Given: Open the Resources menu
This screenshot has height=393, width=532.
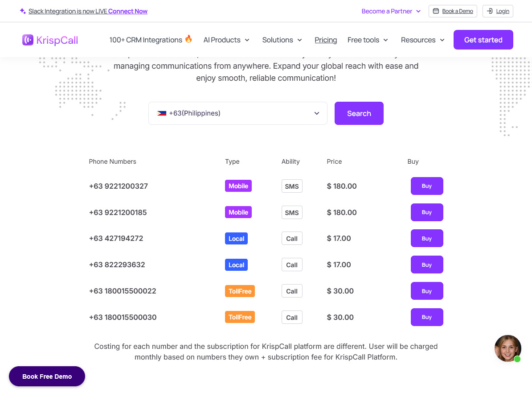Looking at the screenshot, I should [422, 40].
